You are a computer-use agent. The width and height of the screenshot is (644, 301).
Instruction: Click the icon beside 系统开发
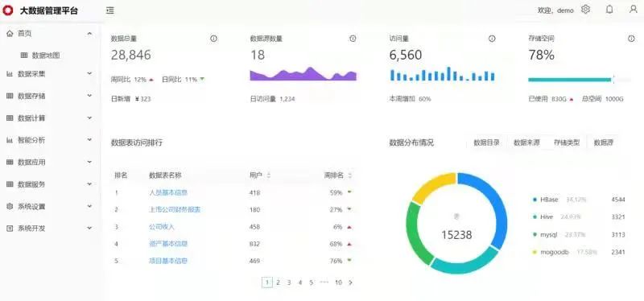10,229
